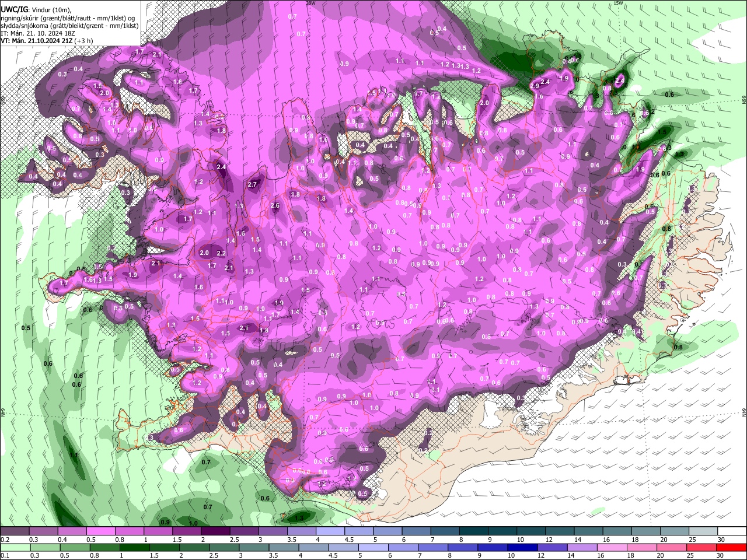Screen dimensions: 747x560
Task: Click the "20W" longitude label on the top edge
Action: [310, 3]
